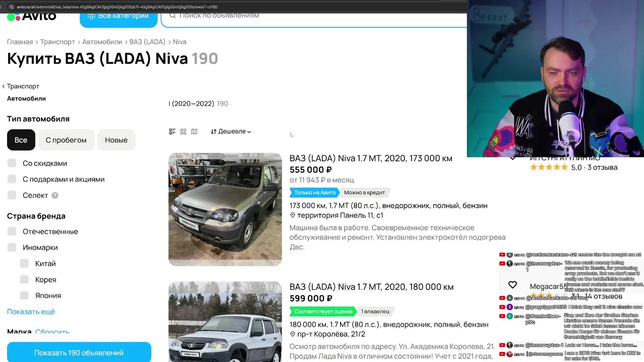The height and width of the screenshot is (362, 644).
Task: Click 'от 11 943 ₽ в месяц' credit text
Action: 322,179
